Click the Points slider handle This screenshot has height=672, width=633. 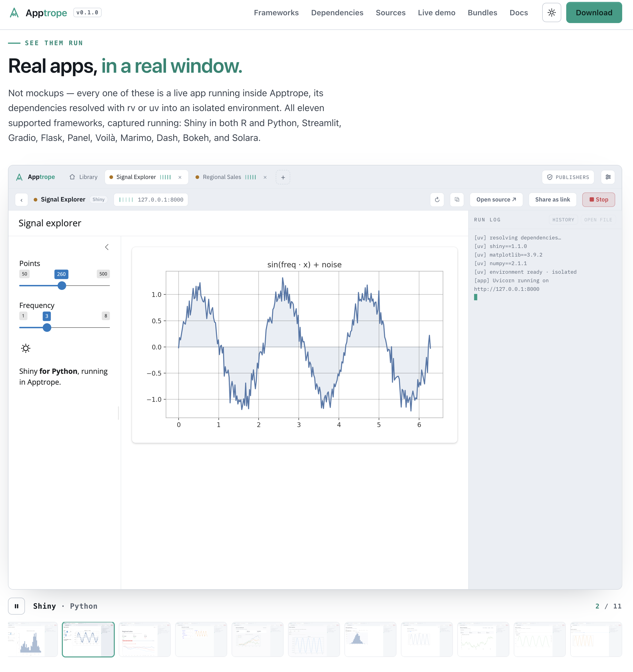62,286
